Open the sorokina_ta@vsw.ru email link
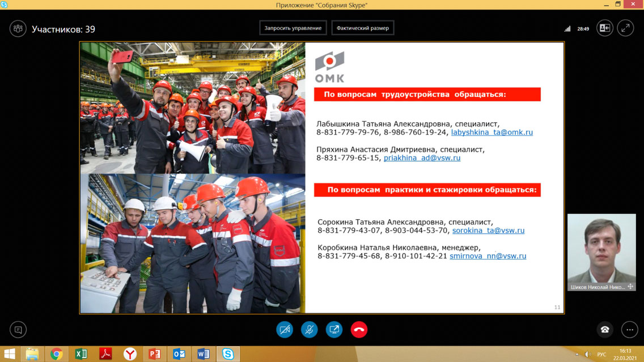Image resolution: width=644 pixels, height=362 pixels. (x=488, y=230)
